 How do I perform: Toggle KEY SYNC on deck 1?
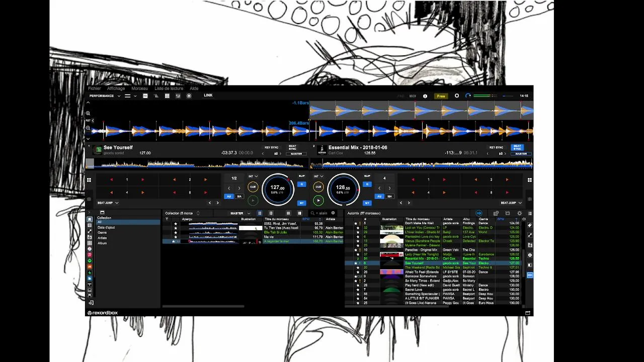tap(271, 147)
